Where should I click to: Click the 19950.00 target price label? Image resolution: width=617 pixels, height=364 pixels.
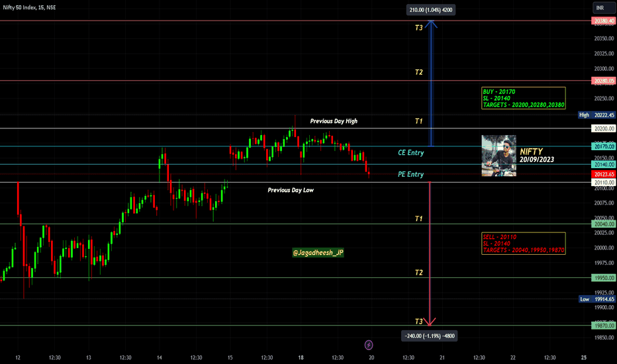pyautogui.click(x=604, y=278)
